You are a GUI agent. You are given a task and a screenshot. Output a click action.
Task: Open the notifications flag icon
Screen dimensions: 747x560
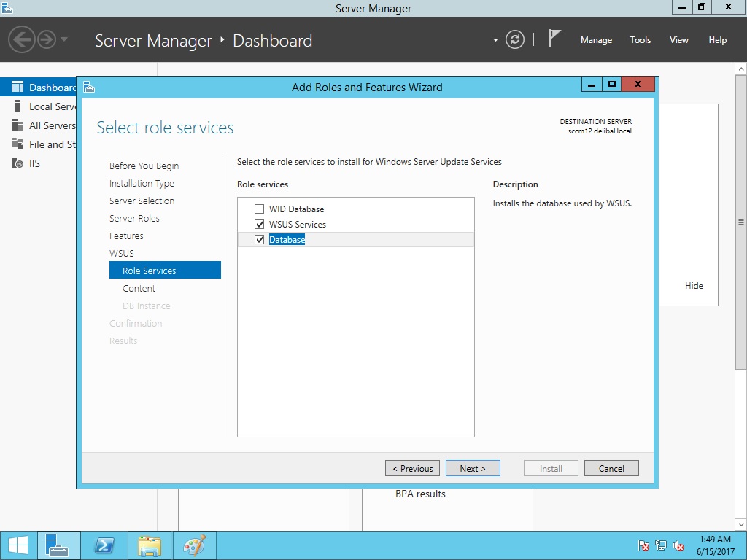554,39
